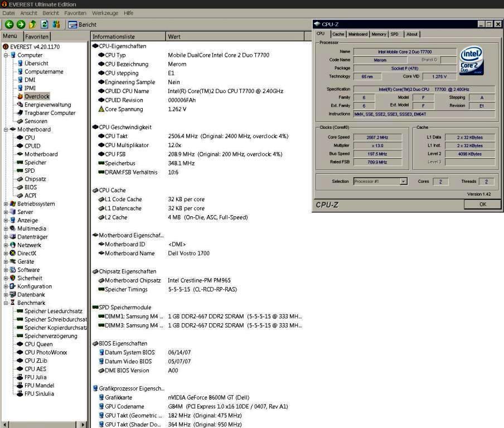Select the Overclock tree icon
Screen dimensions: 504x428
click(x=20, y=96)
